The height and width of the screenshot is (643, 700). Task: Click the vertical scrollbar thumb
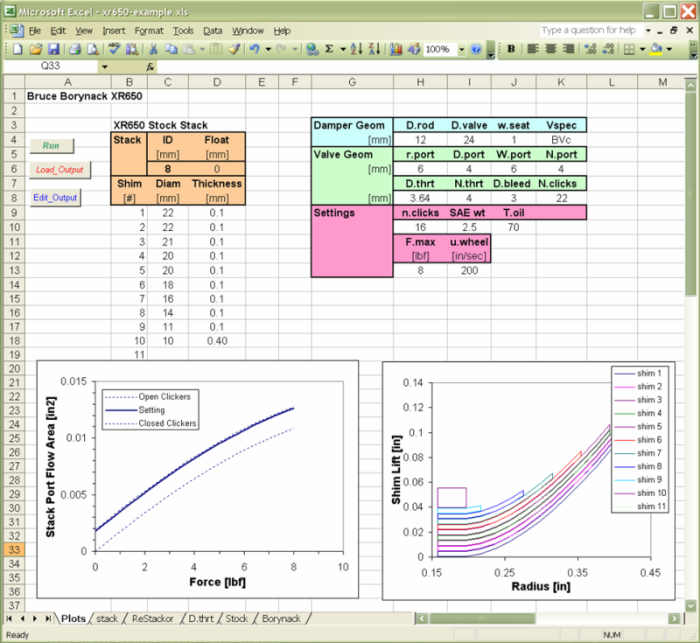pyautogui.click(x=690, y=193)
